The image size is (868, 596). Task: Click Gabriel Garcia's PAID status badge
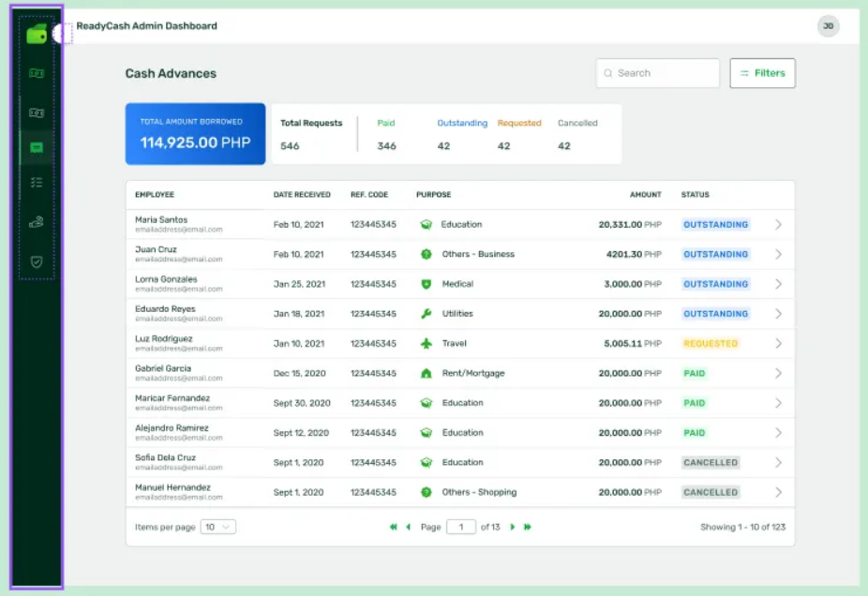click(x=695, y=374)
